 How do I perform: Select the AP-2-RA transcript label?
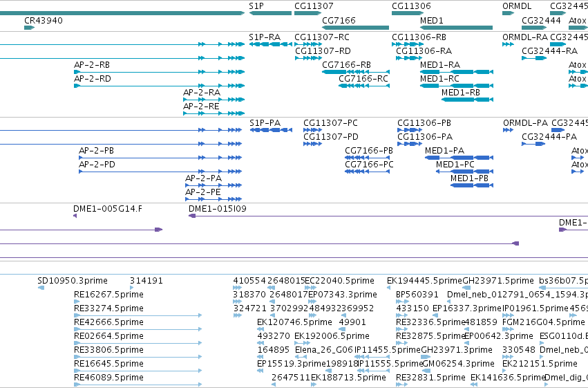pos(202,92)
